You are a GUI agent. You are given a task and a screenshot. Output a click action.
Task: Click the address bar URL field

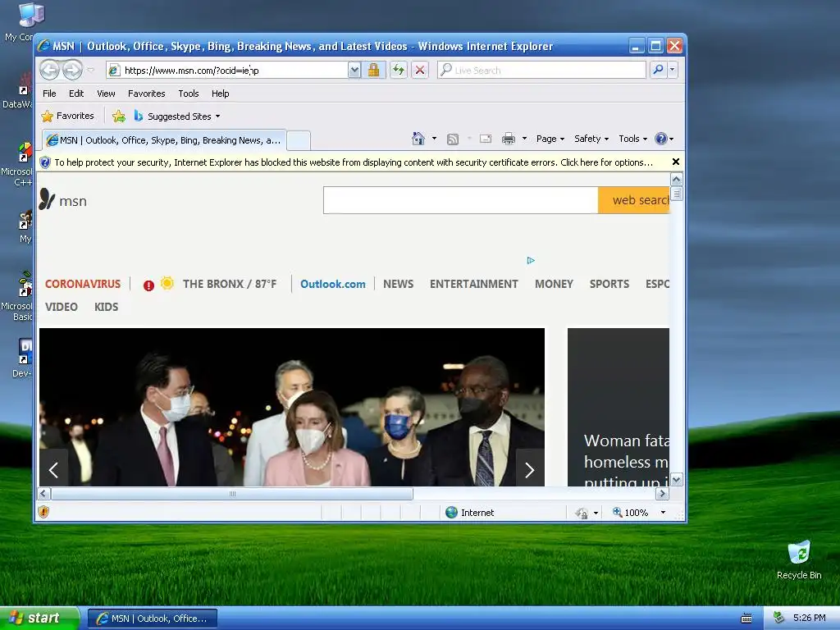point(228,71)
